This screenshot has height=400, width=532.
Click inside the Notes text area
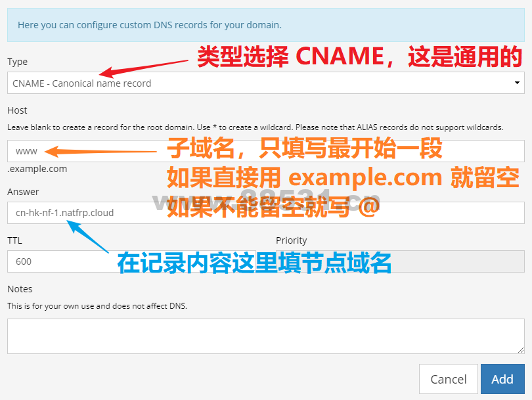[x=265, y=336]
